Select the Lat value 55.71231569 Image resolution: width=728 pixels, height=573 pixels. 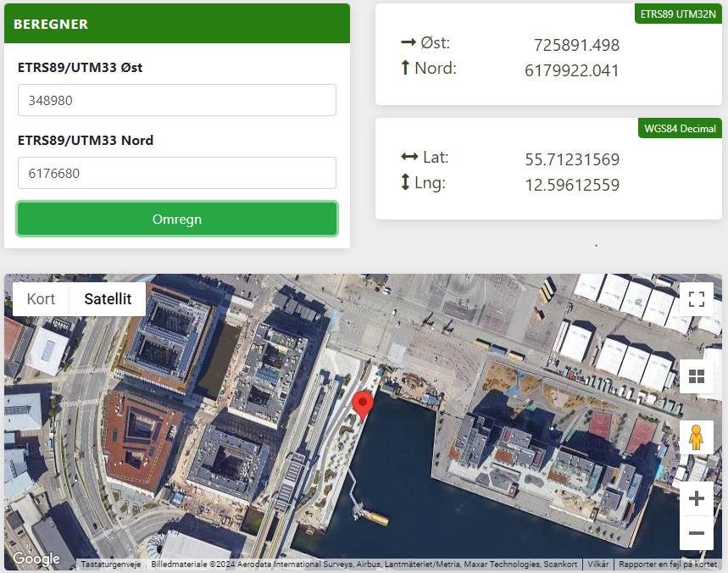tap(572, 159)
